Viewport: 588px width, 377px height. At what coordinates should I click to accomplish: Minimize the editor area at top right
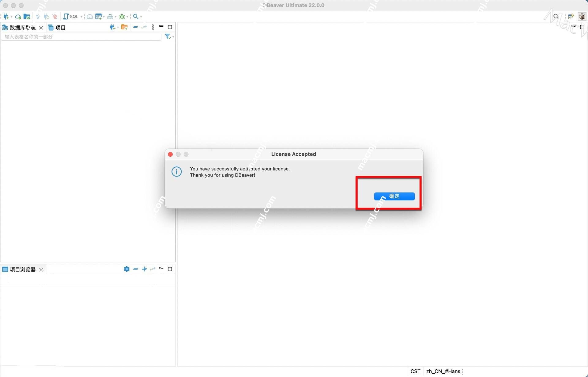[x=574, y=27]
